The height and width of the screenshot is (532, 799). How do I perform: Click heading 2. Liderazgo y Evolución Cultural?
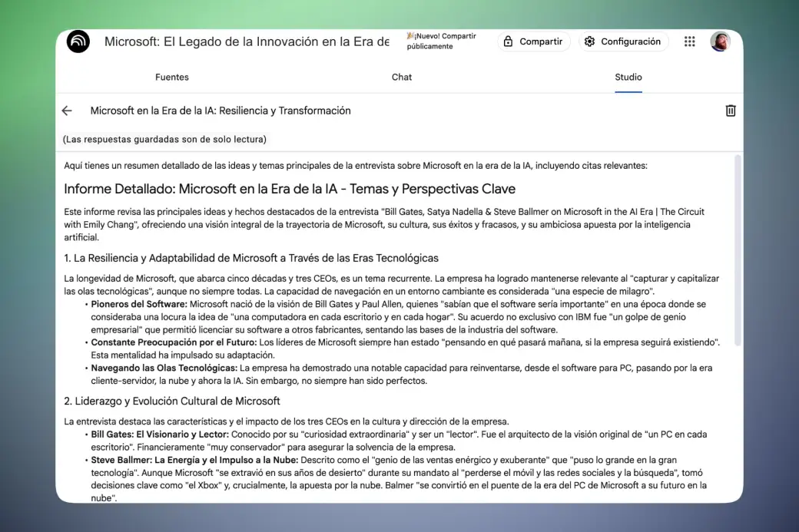(172, 401)
